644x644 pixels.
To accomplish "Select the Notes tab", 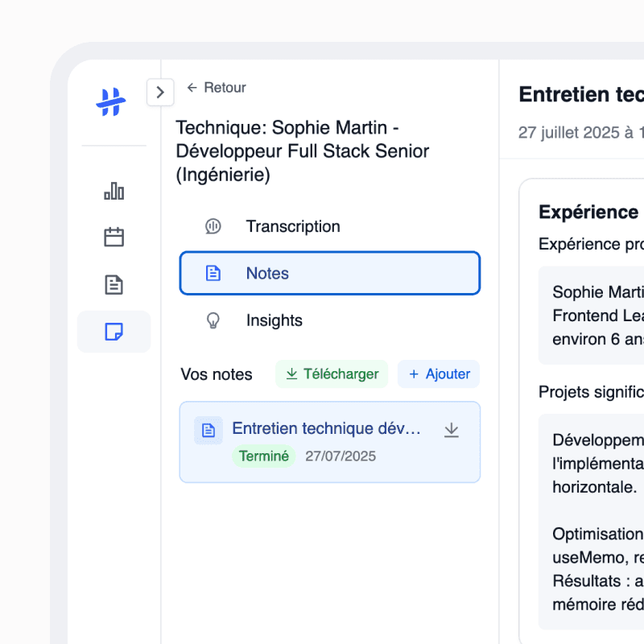I will click(x=330, y=273).
